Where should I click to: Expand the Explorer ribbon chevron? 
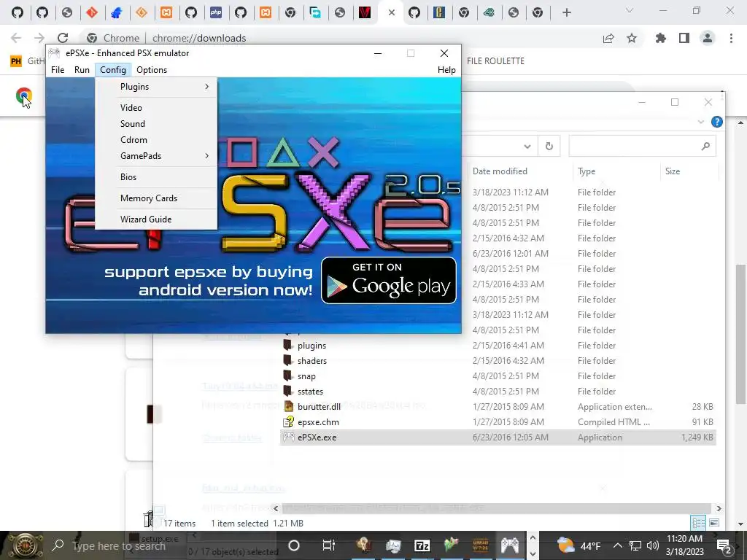(x=701, y=122)
